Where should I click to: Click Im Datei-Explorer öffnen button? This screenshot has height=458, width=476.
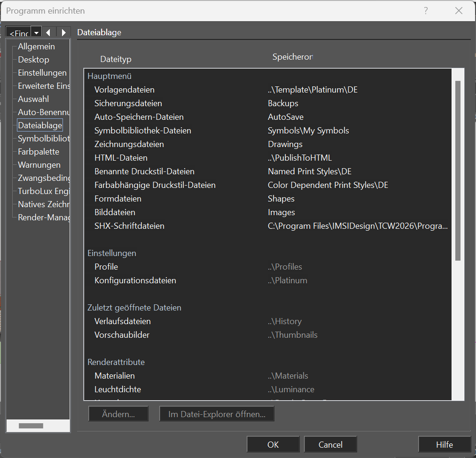[217, 414]
